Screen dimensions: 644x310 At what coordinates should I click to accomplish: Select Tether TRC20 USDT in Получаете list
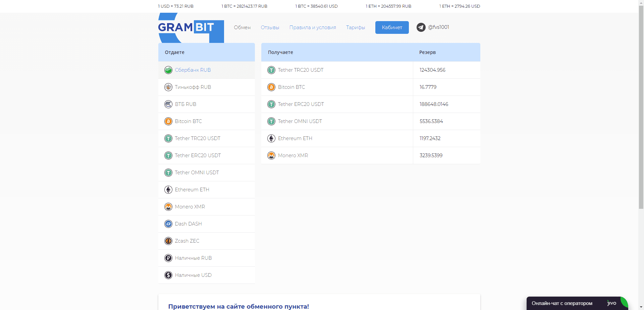[x=300, y=70]
